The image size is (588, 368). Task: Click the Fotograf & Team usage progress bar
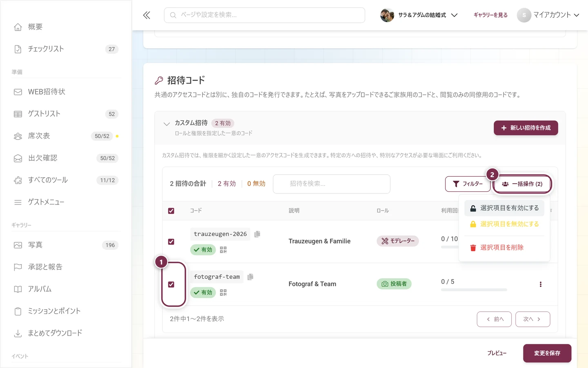coord(474,290)
